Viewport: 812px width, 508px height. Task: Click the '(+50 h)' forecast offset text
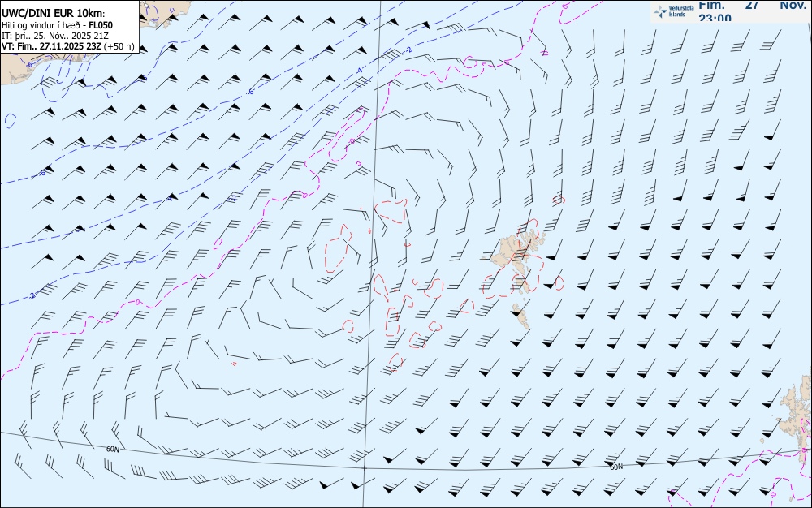[x=119, y=46]
